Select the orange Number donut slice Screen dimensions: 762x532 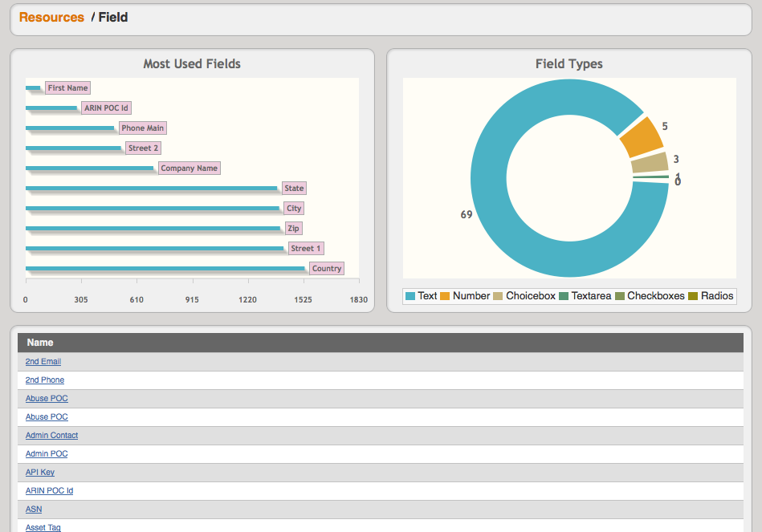coord(642,140)
